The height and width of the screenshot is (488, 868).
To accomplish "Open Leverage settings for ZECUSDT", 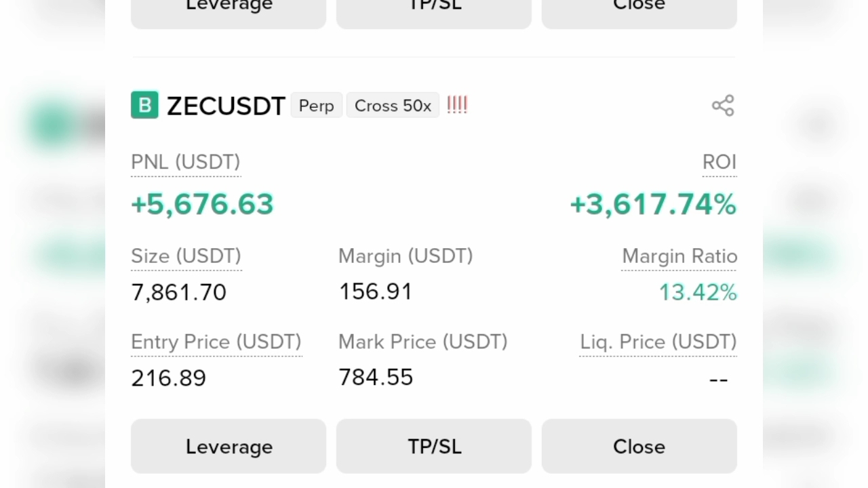I will (229, 446).
